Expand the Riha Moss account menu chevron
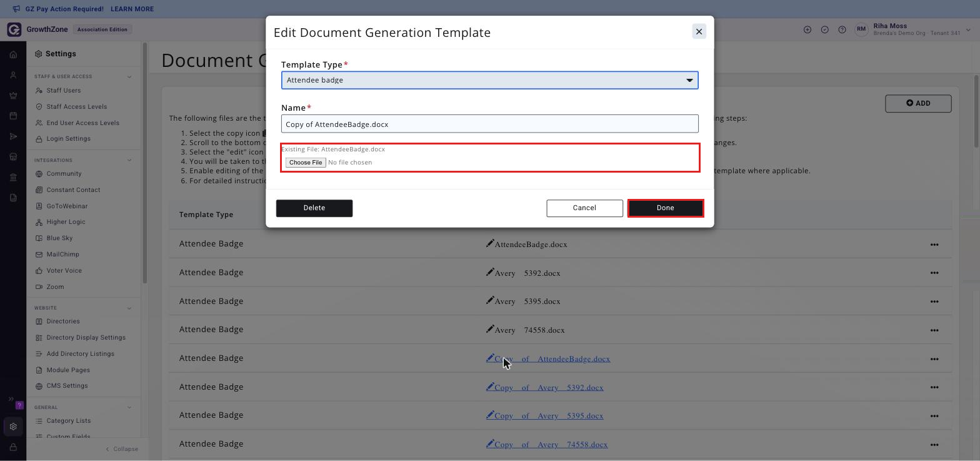Screen dimensions: 980x461 coord(969,29)
